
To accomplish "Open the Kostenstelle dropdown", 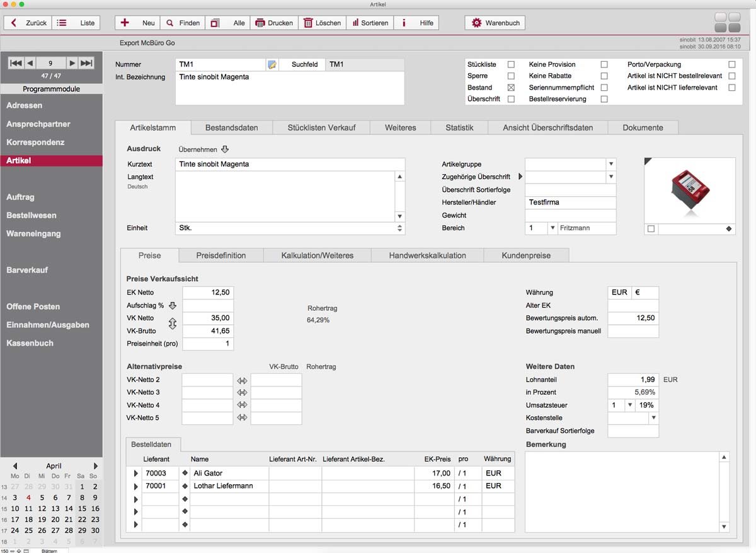I will [x=653, y=417].
